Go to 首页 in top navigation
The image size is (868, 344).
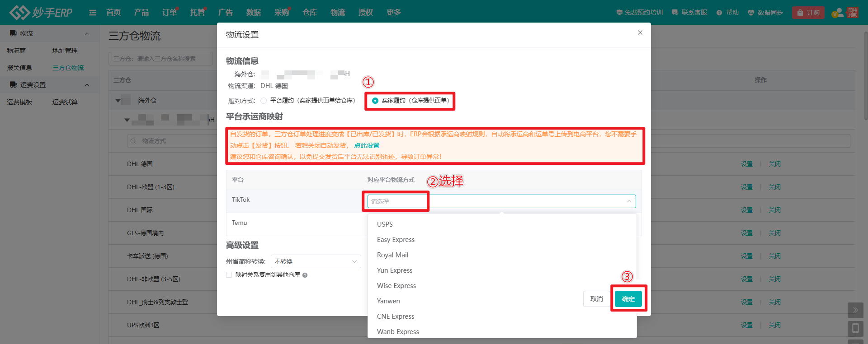tap(113, 13)
